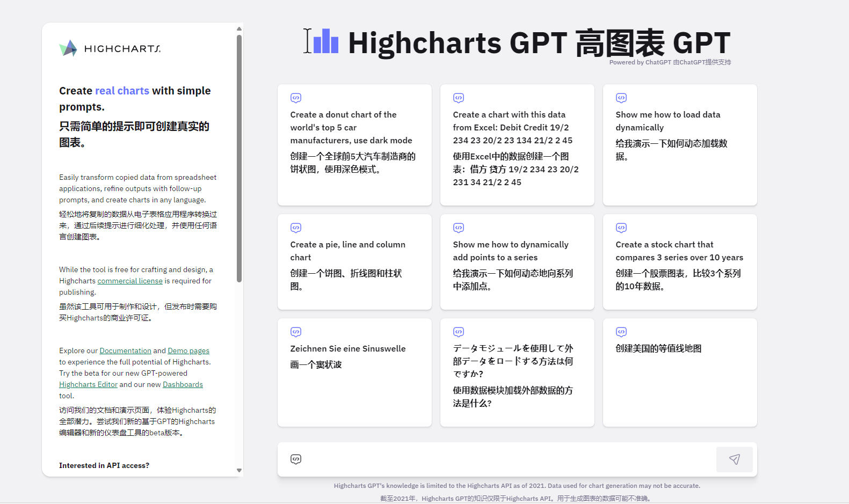Image resolution: width=849 pixels, height=504 pixels.
Task: Click the Highcharts logo in sidebar
Action: [110, 48]
